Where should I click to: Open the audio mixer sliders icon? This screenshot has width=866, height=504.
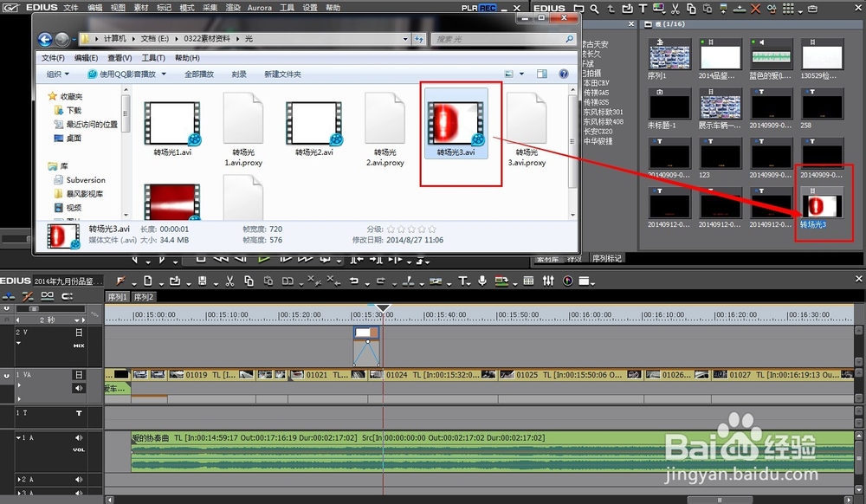(x=548, y=281)
